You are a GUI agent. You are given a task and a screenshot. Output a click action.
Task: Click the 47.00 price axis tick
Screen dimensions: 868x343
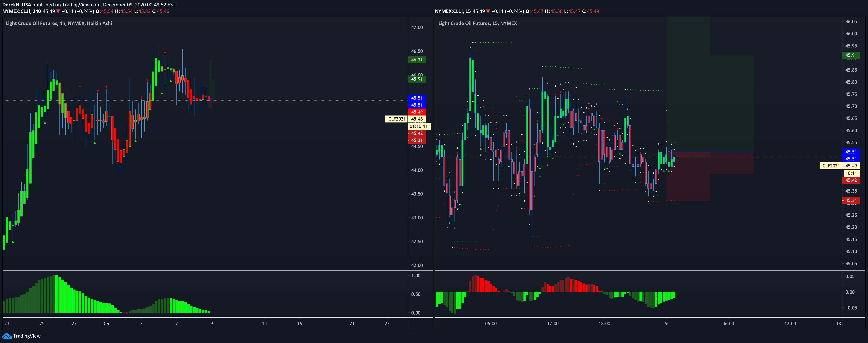point(417,28)
